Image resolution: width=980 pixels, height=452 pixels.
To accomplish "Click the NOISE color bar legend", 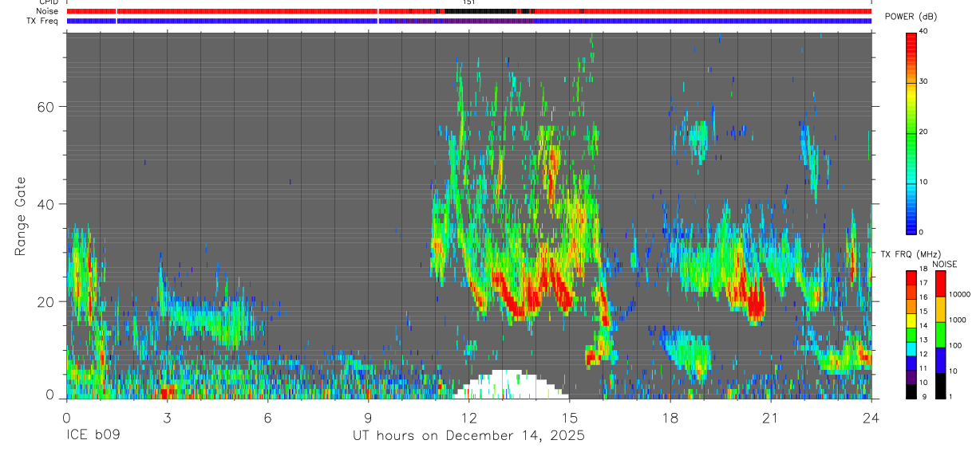I will 941,335.
